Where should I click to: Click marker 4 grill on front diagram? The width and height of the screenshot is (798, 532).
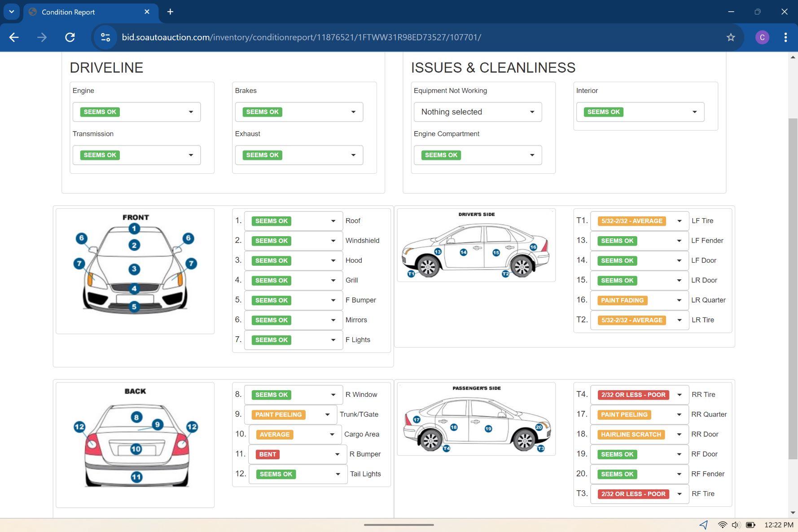tap(134, 289)
